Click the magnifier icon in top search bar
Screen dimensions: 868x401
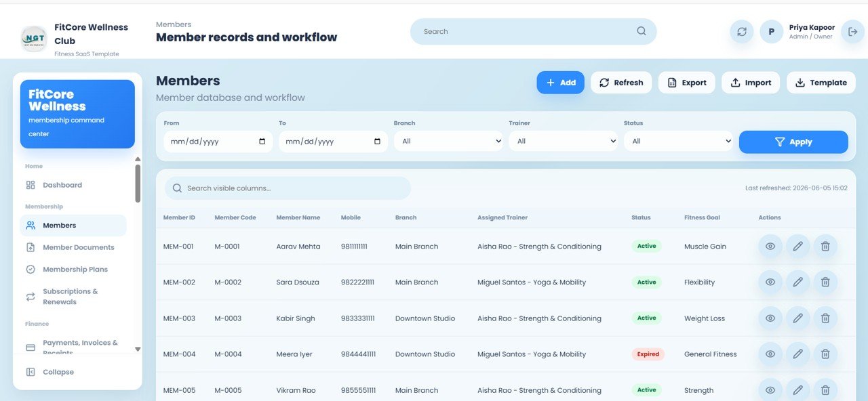(x=642, y=31)
